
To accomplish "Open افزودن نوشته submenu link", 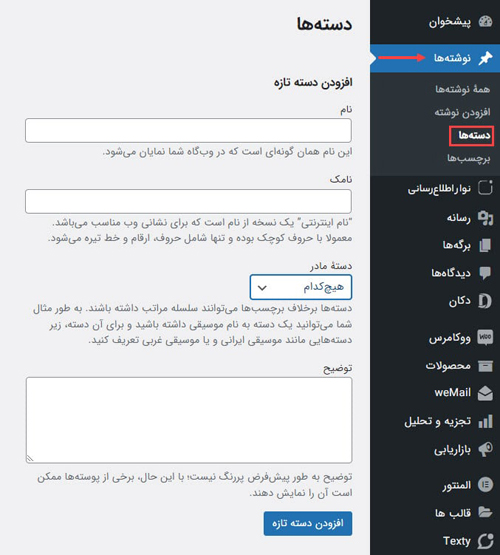I will [462, 112].
